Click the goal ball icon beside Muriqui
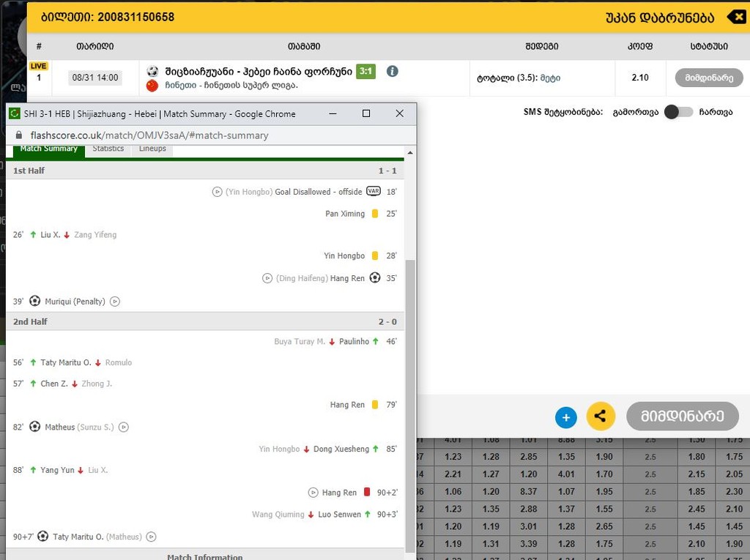750x560 pixels. pyautogui.click(x=35, y=301)
